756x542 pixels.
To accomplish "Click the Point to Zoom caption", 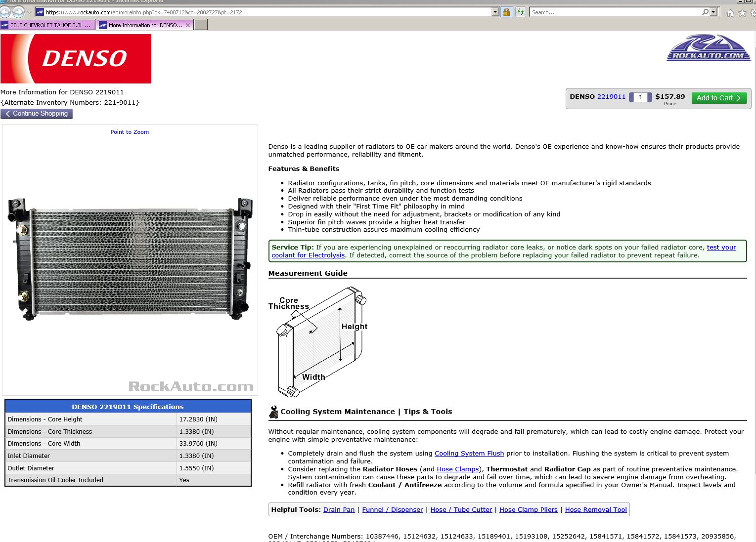I will [x=130, y=132].
